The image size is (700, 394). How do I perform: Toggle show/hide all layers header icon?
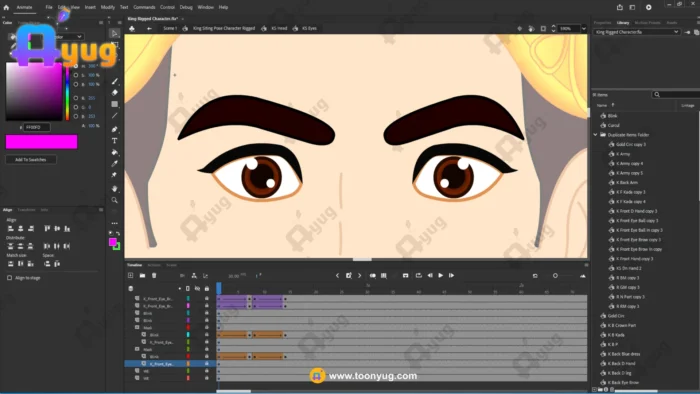[x=197, y=289]
